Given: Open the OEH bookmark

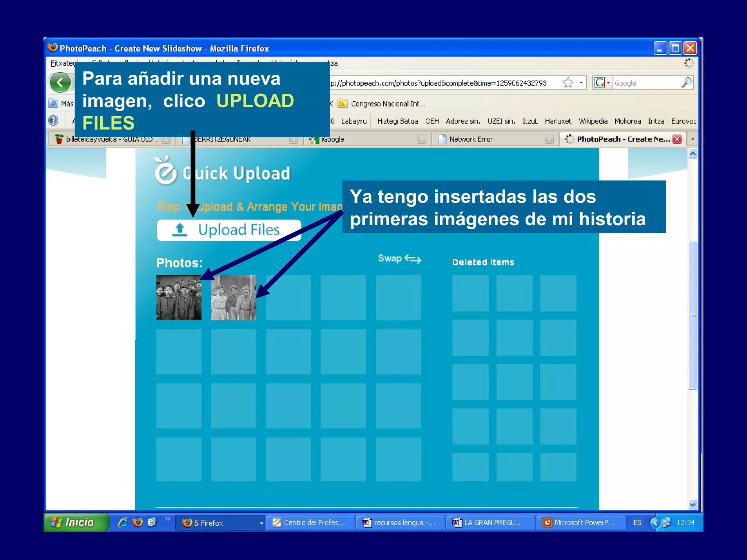Looking at the screenshot, I should click(x=432, y=121).
